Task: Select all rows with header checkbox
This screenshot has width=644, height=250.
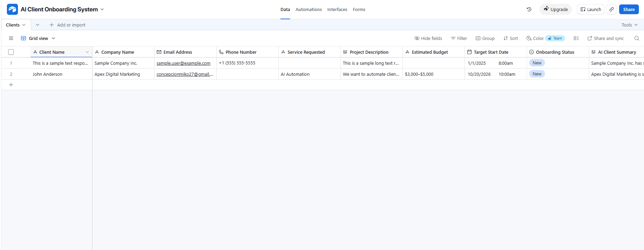Action: pos(11,52)
